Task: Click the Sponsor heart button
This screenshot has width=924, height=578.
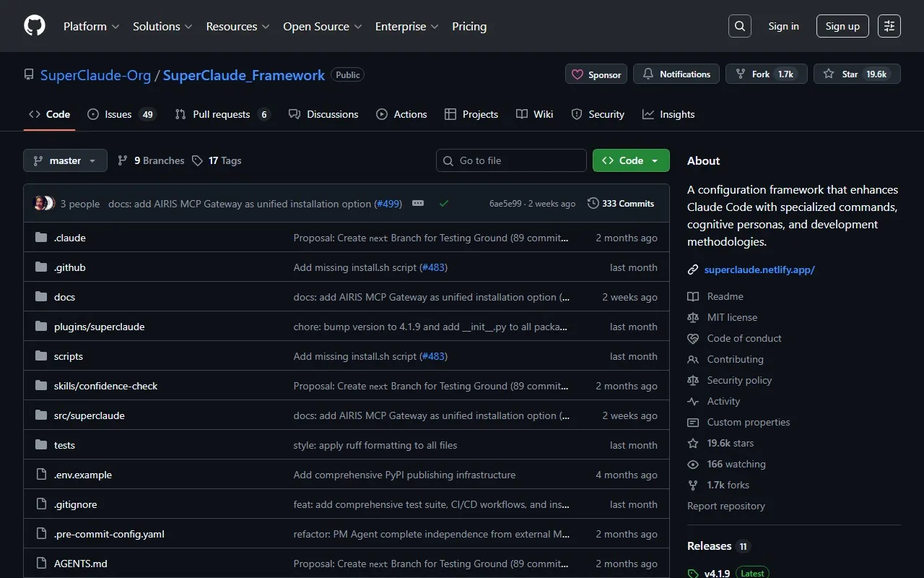Action: [x=596, y=74]
